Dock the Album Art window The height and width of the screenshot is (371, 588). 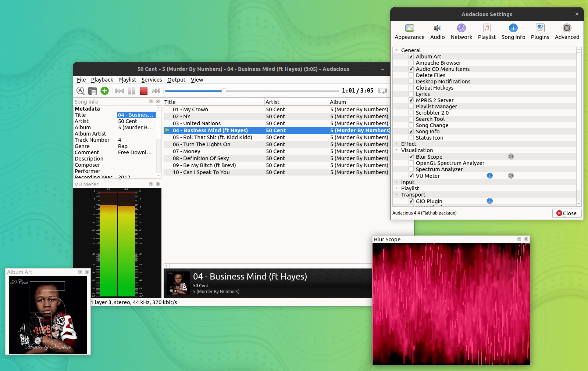pyautogui.click(x=80, y=272)
